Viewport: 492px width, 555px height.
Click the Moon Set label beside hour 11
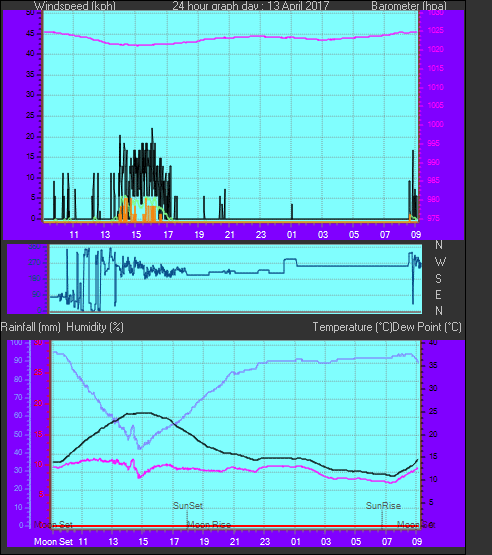[53, 542]
